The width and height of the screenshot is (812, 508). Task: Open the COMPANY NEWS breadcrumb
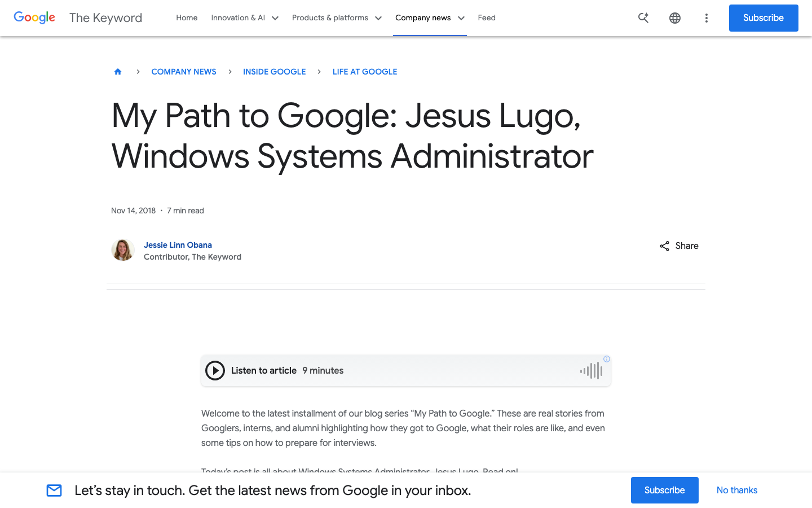point(184,72)
